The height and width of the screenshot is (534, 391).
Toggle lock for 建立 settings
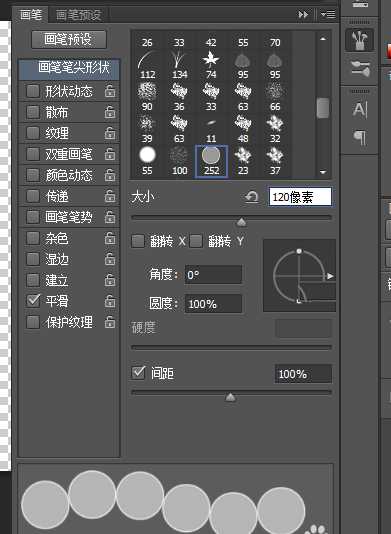(110, 280)
